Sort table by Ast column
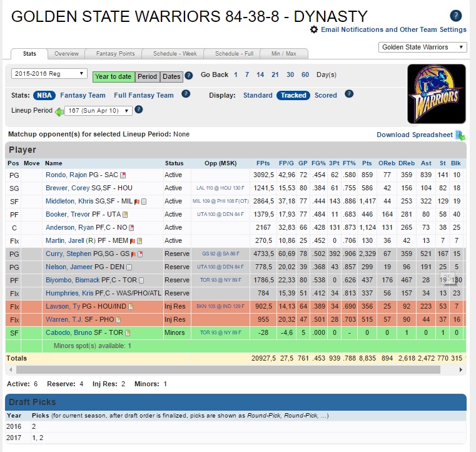 [x=426, y=163]
